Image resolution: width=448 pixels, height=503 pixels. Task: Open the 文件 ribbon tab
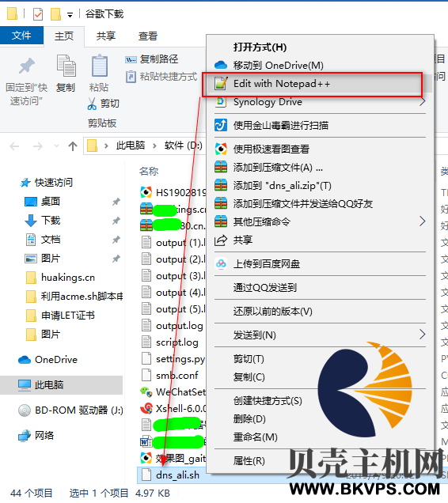coord(21,36)
